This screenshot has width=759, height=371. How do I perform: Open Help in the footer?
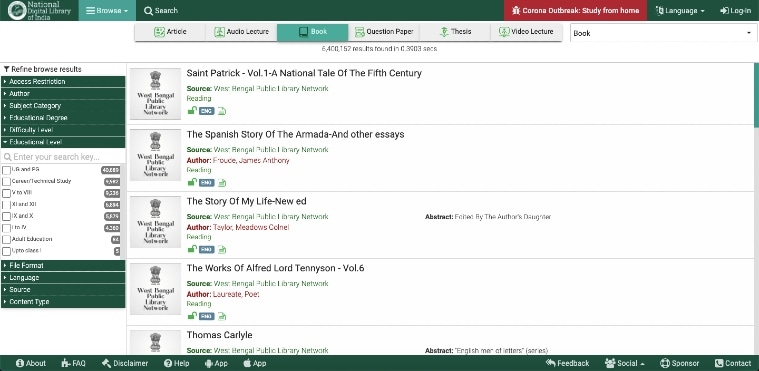click(177, 363)
